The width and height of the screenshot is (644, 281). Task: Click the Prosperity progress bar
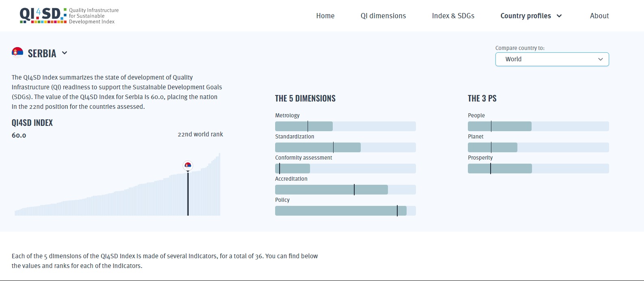point(538,169)
